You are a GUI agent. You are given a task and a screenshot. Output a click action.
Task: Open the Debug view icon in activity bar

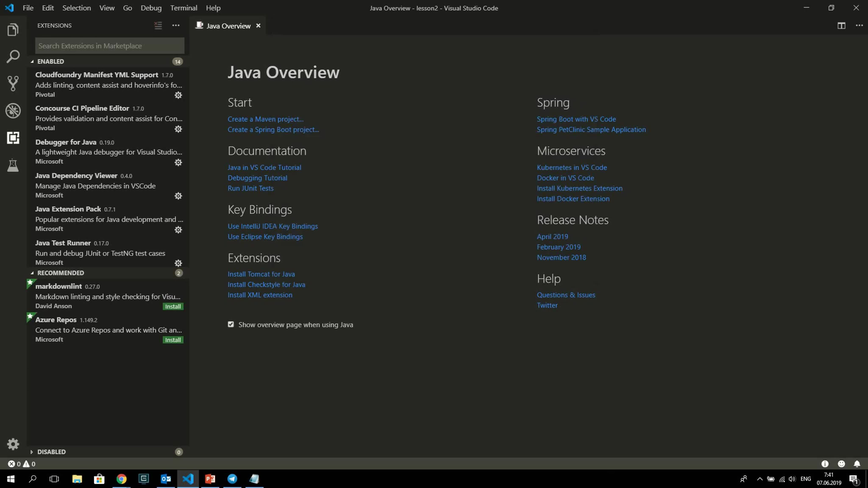[13, 111]
